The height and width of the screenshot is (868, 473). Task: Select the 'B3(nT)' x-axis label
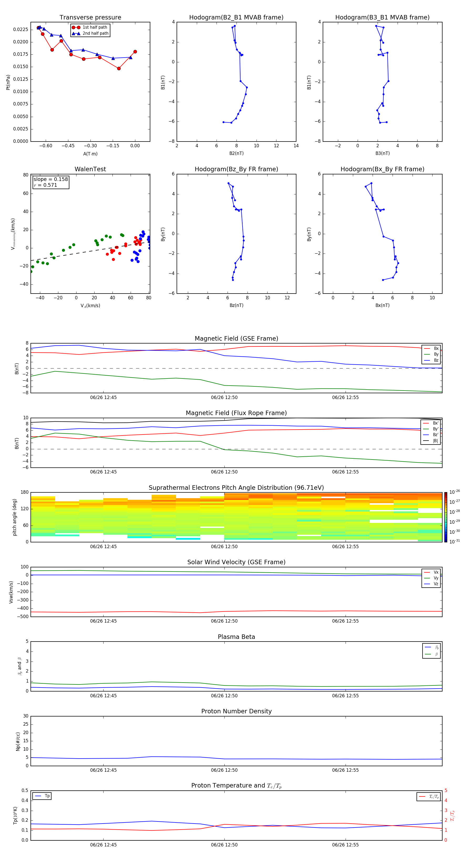click(x=382, y=153)
